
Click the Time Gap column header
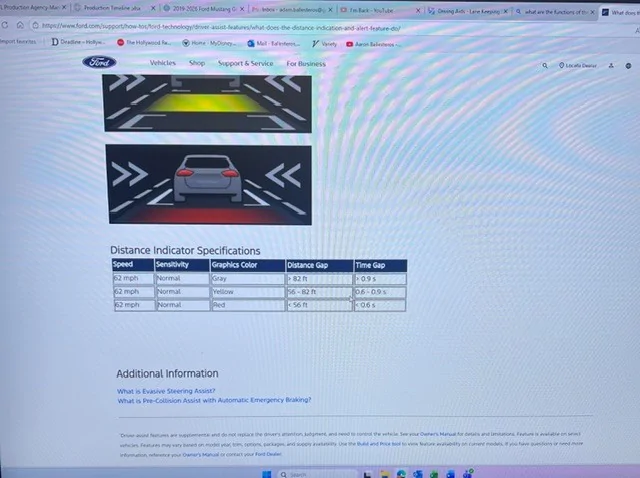(x=380, y=266)
